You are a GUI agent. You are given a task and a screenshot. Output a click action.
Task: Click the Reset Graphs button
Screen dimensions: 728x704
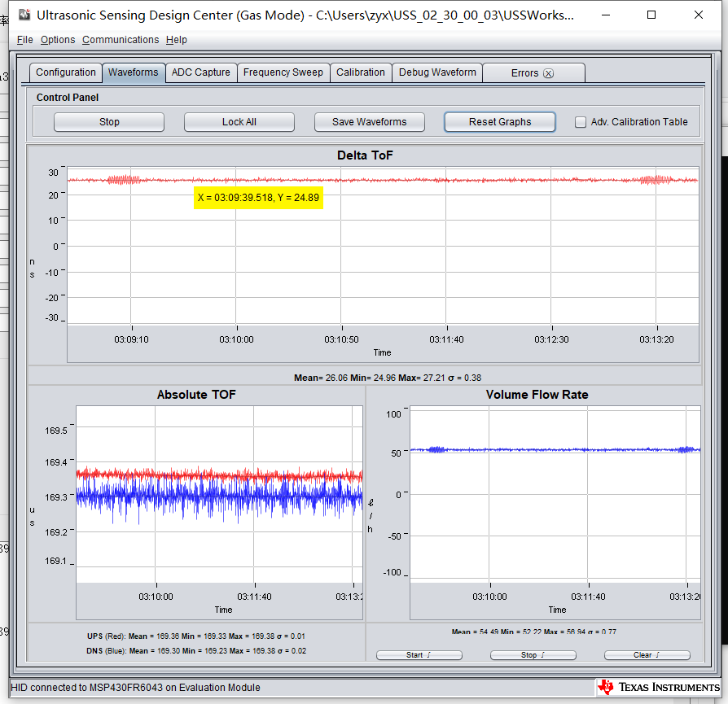tap(500, 122)
